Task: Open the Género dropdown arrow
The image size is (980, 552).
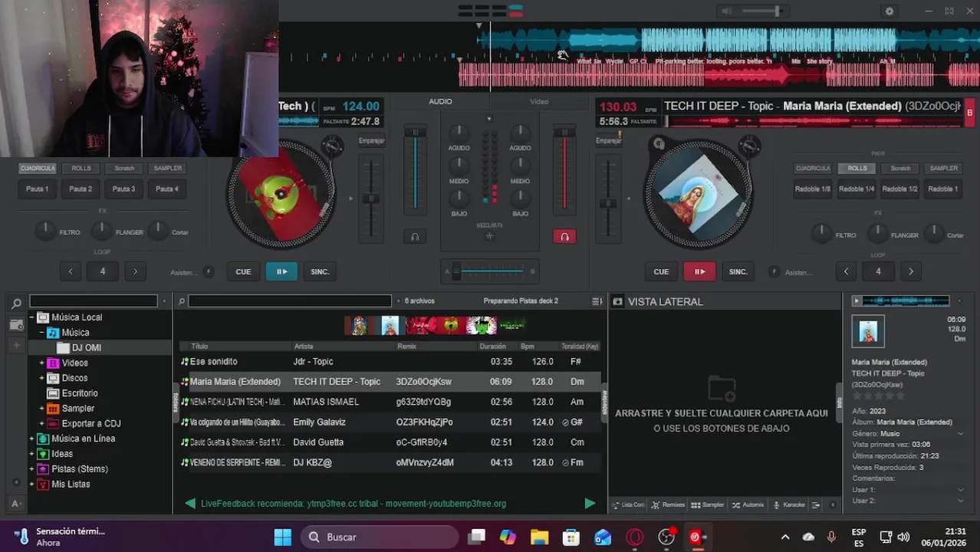Action: point(961,434)
